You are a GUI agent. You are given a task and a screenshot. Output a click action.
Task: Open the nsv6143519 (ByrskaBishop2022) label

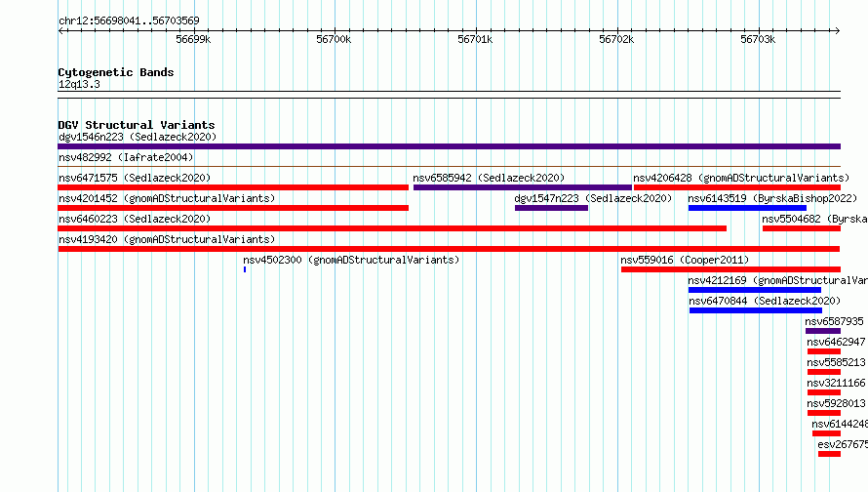tap(772, 198)
